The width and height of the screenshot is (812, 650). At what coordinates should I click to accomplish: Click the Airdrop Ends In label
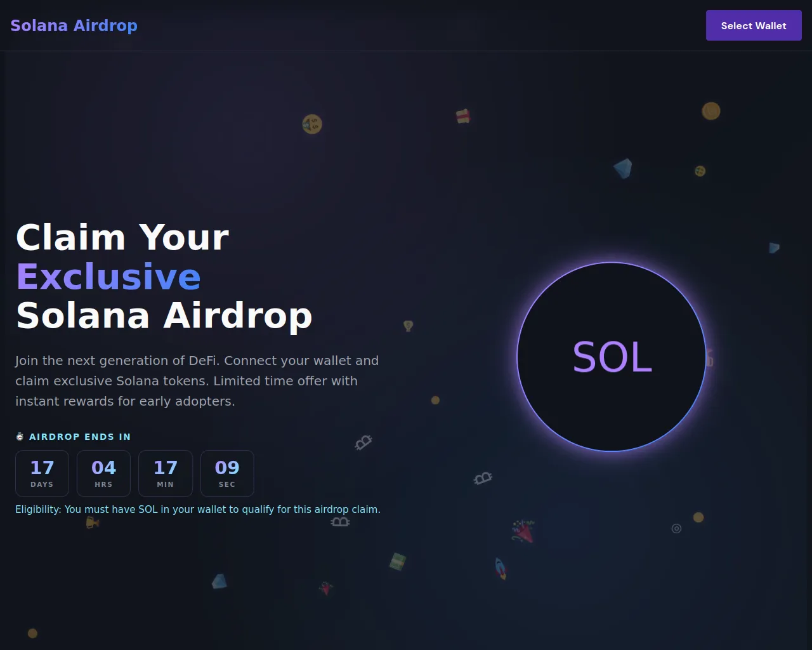[x=80, y=437]
